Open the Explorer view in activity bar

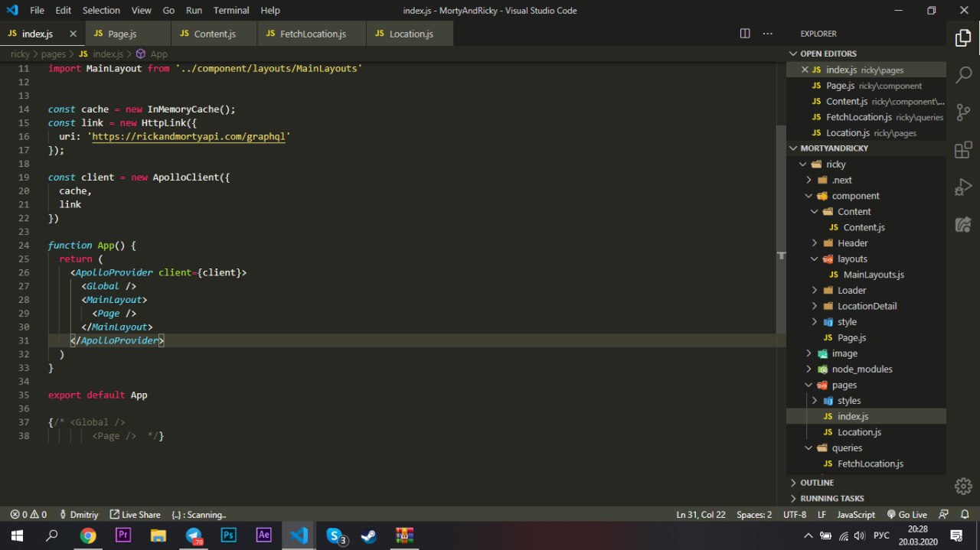[963, 38]
